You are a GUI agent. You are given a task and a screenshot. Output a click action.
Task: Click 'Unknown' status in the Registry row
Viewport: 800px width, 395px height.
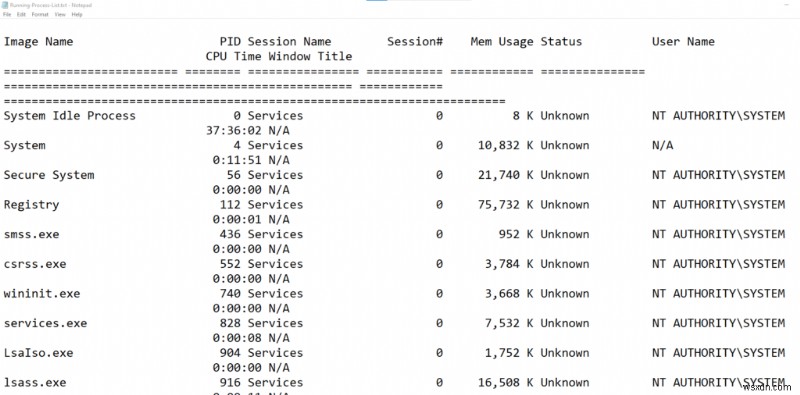click(565, 205)
